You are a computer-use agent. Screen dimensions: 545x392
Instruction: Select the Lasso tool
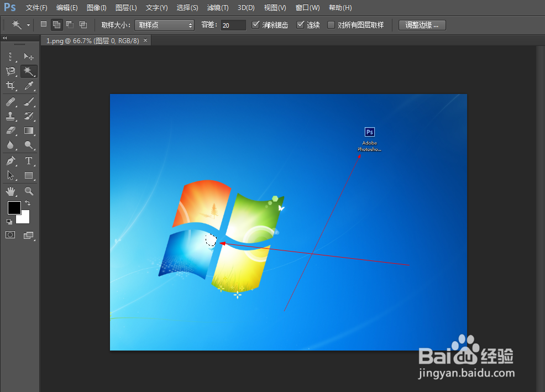click(x=11, y=71)
